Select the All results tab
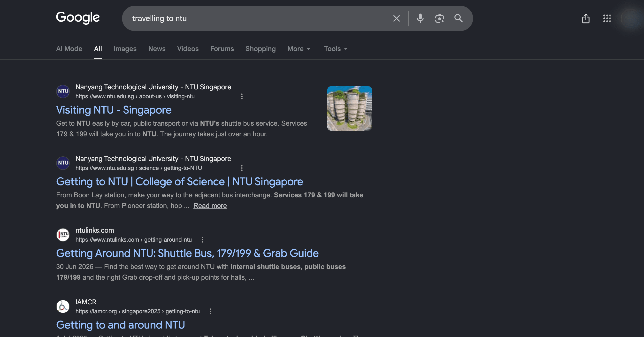Image resolution: width=644 pixels, height=337 pixels. 98,49
